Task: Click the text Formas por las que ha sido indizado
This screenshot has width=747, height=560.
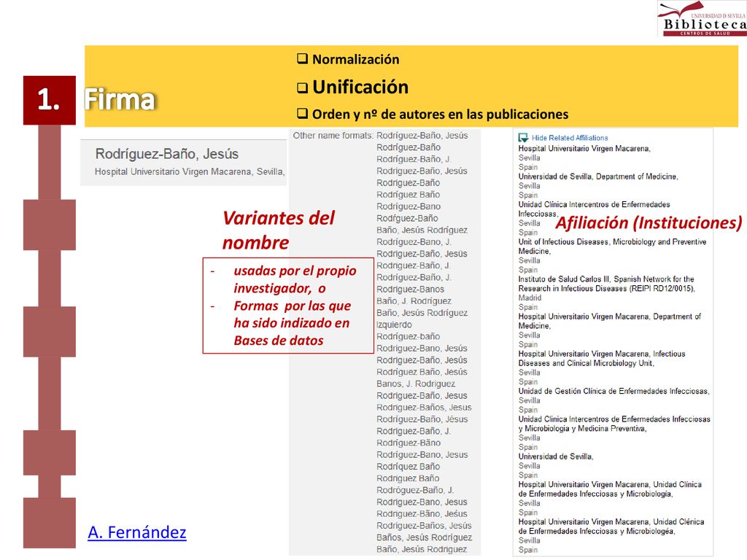Action: tap(292, 323)
